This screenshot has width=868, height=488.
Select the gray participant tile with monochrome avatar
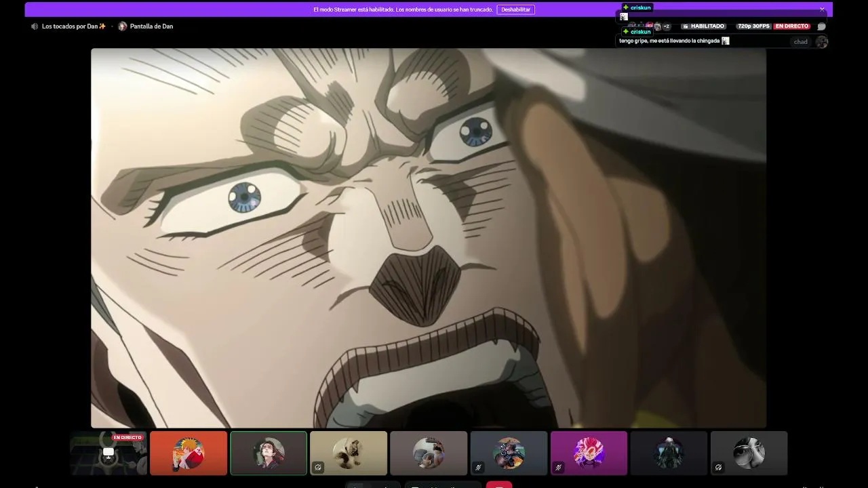click(x=749, y=453)
